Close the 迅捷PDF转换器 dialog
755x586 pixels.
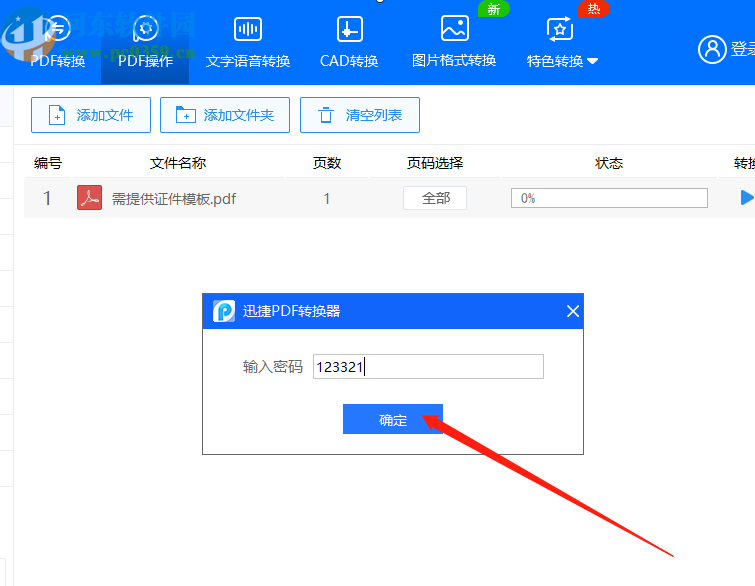click(573, 311)
